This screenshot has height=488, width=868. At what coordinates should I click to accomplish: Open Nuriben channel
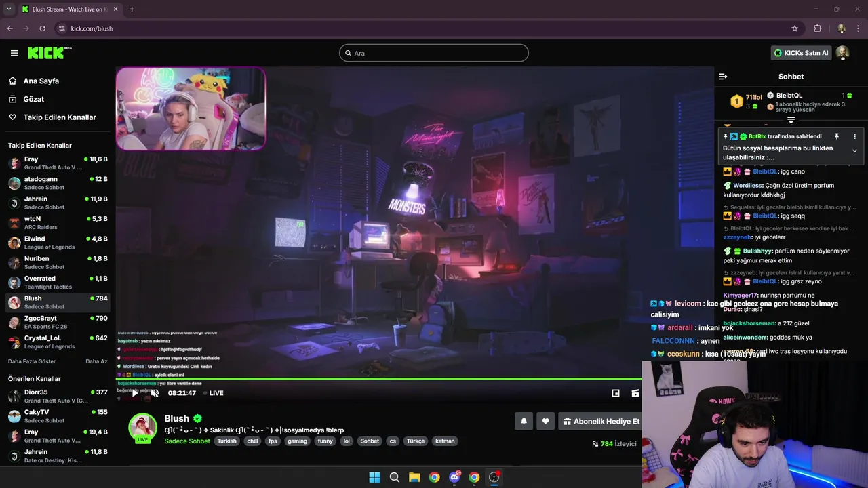(x=58, y=262)
